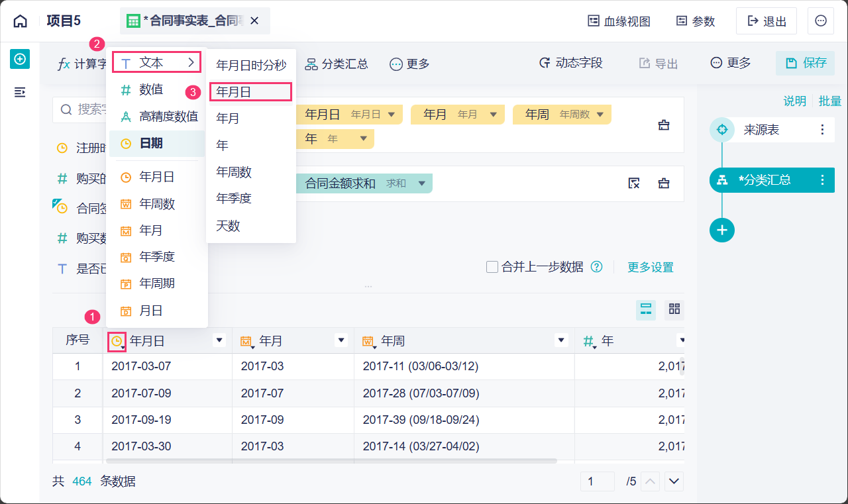Screen dimensions: 848x504
Task: Choose 数值 from the type menu
Action: coord(151,89)
